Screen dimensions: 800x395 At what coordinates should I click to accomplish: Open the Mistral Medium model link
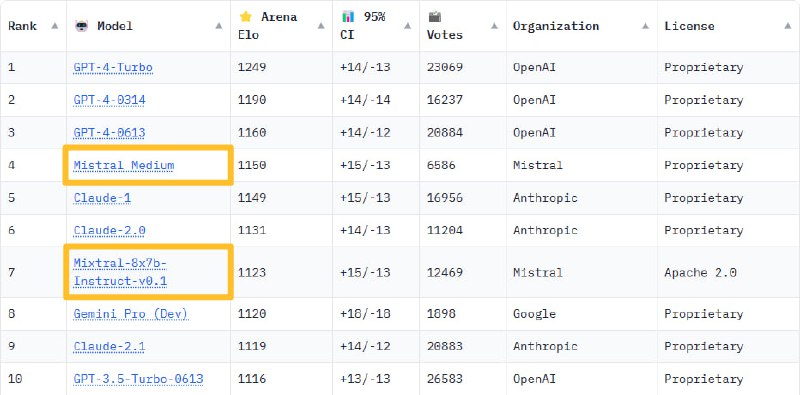(x=124, y=165)
